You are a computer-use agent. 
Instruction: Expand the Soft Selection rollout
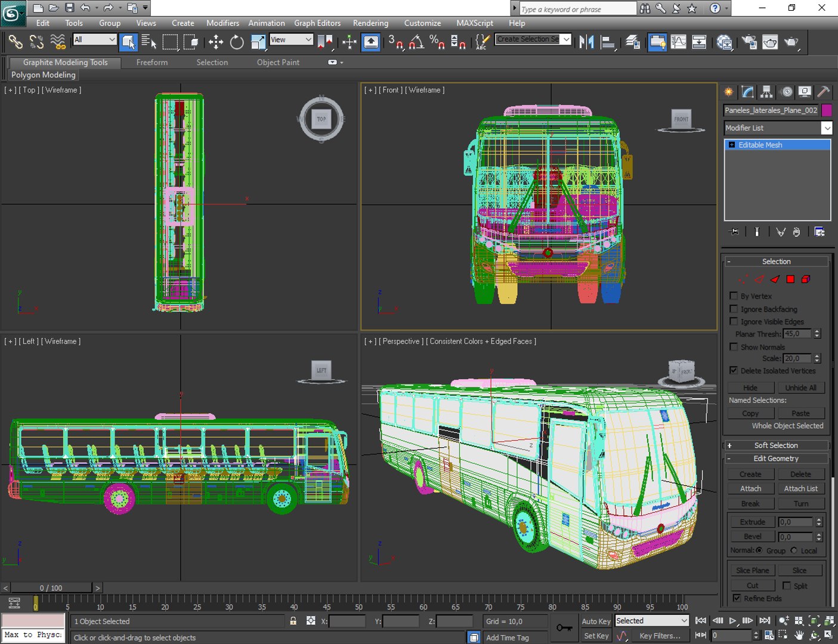[776, 445]
